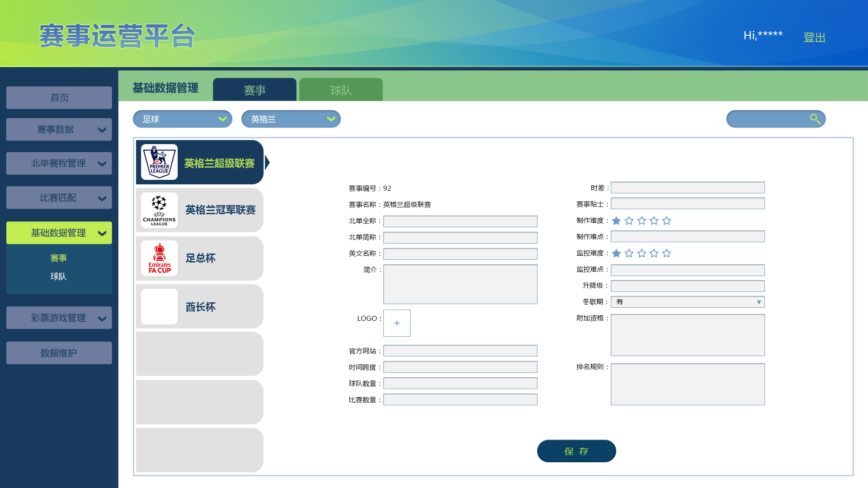Viewport: 868px width, 488px height.
Task: Click the UEFA Champions League logo
Action: (159, 210)
